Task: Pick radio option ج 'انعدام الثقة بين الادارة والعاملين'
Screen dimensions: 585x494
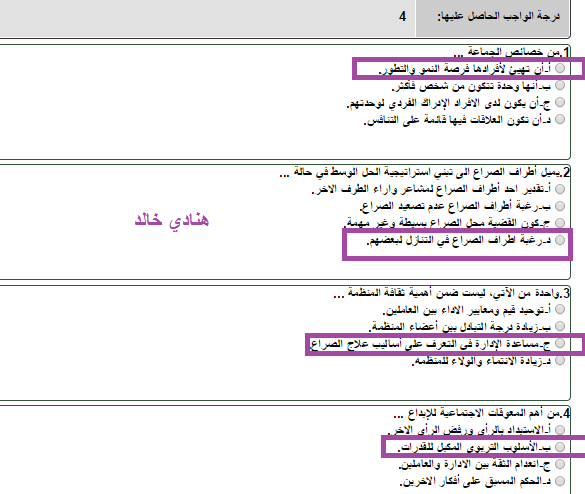Action: [x=560, y=464]
